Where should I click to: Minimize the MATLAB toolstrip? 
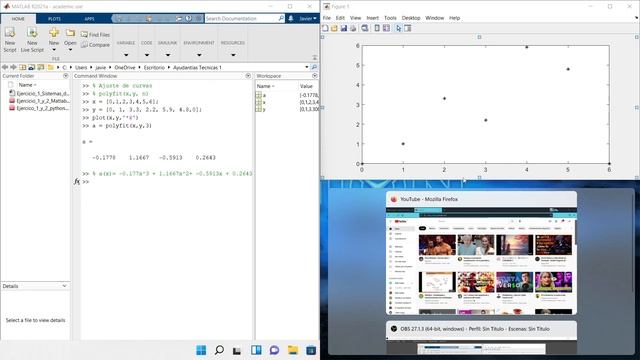coord(315,58)
